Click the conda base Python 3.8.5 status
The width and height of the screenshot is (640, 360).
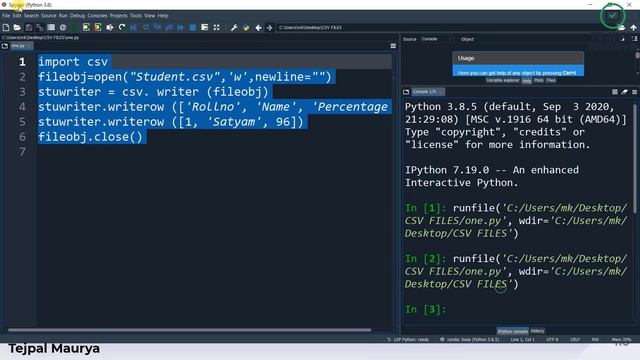[x=470, y=339]
